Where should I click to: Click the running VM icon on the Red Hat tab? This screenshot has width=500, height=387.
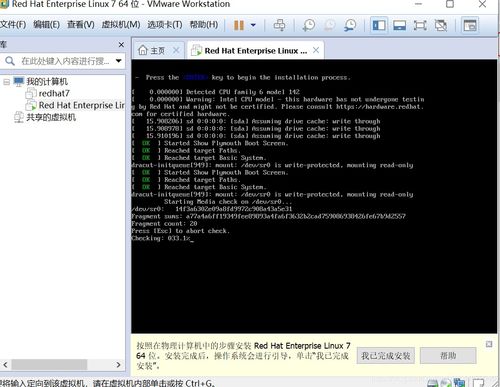coord(196,50)
